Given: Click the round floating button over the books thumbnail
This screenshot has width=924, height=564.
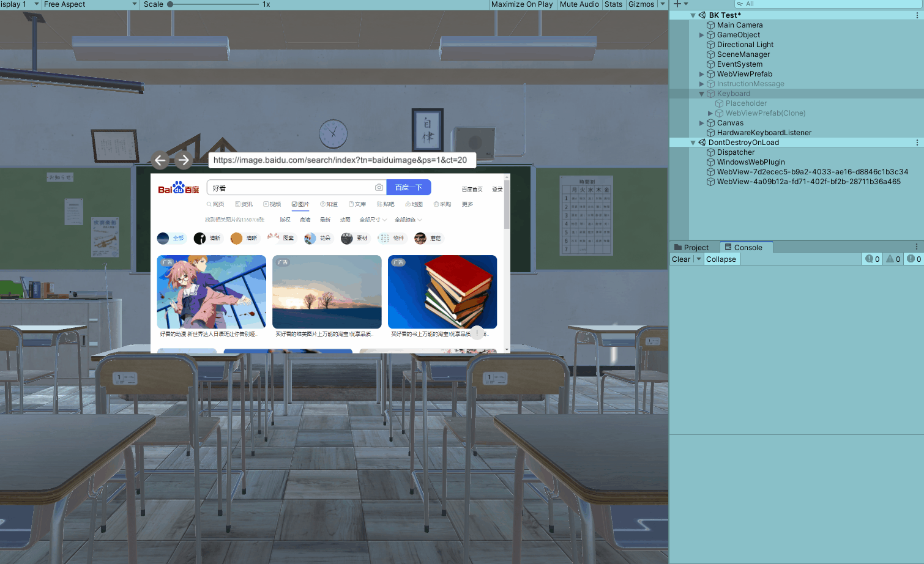Looking at the screenshot, I should (477, 333).
